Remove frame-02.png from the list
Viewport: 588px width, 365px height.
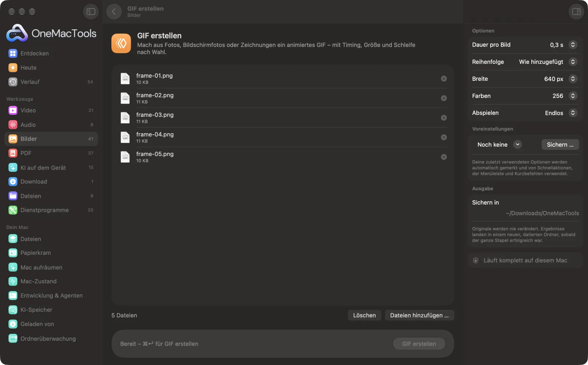coord(444,98)
